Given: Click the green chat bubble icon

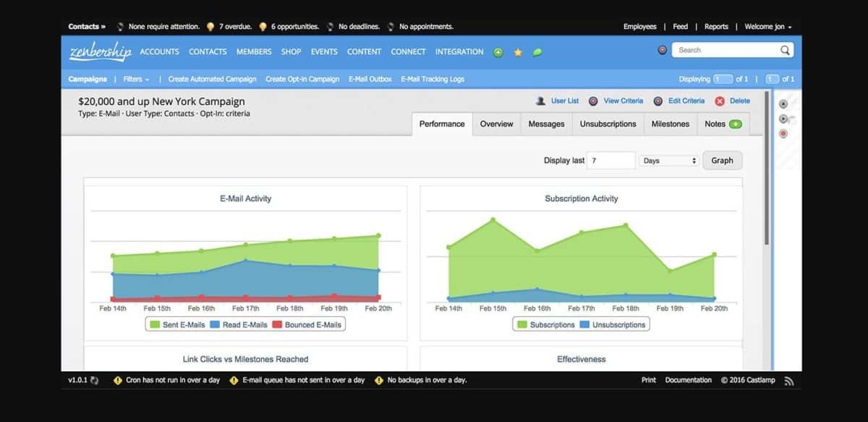Looking at the screenshot, I should pyautogui.click(x=537, y=52).
